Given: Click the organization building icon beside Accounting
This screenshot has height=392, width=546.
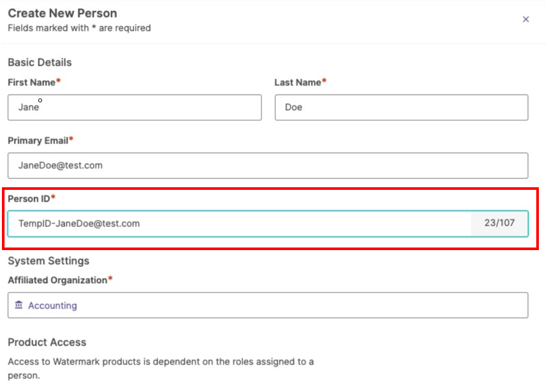Looking at the screenshot, I should 19,305.
